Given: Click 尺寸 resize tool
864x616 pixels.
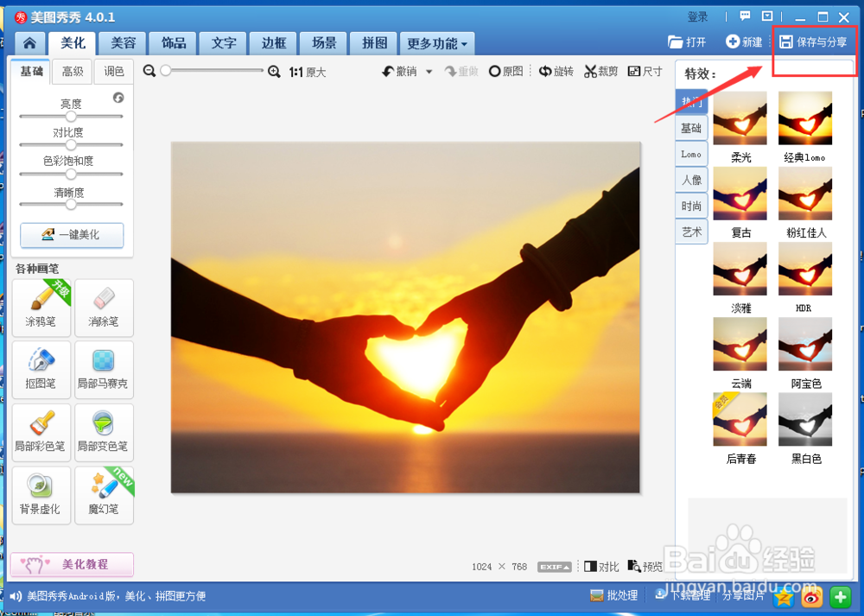Looking at the screenshot, I should tap(645, 71).
